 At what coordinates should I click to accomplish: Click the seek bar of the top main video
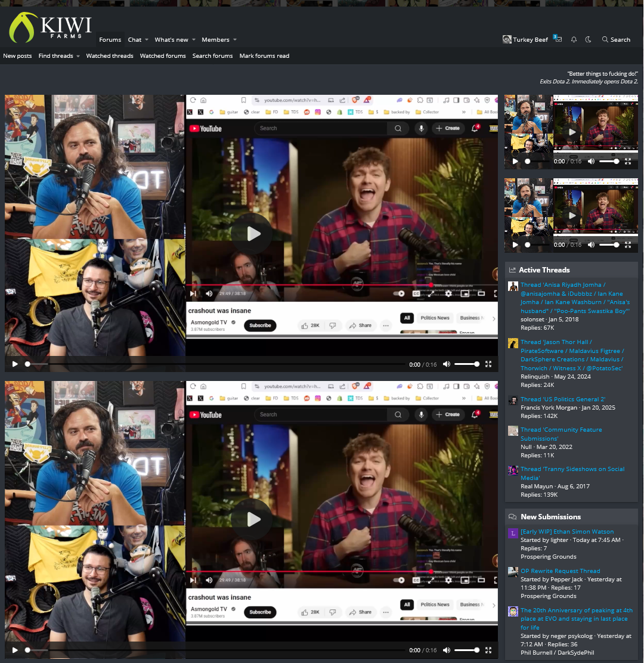(x=215, y=364)
